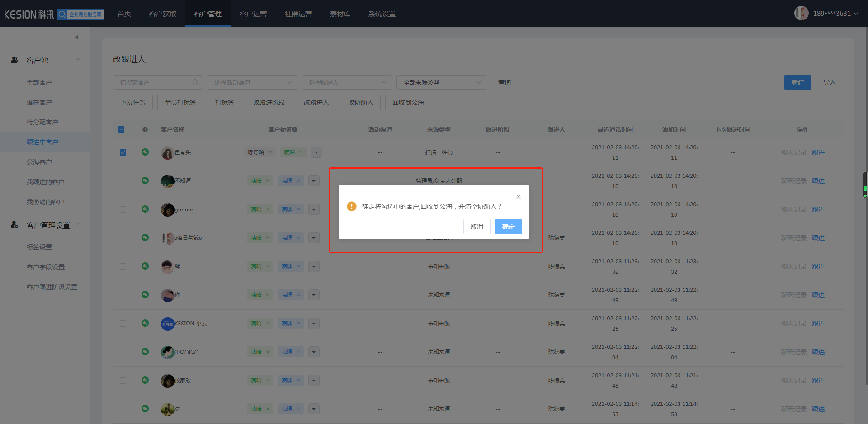868x424 pixels.
Task: Open the 选择活动渠道 dropdown
Action: click(x=252, y=82)
